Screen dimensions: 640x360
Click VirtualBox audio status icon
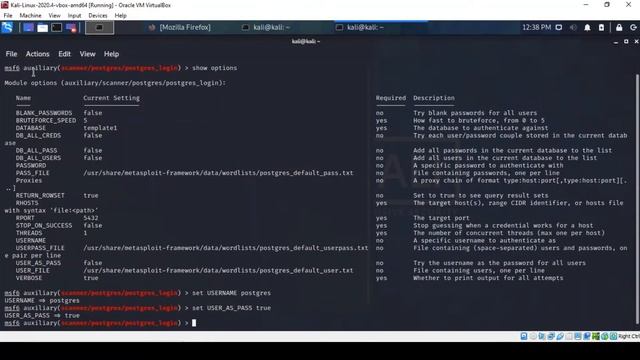point(542,336)
